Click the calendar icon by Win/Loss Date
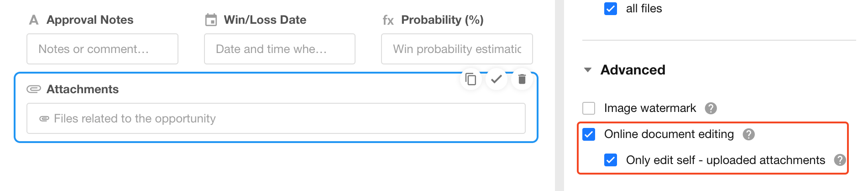The height and width of the screenshot is (191, 868). [211, 20]
